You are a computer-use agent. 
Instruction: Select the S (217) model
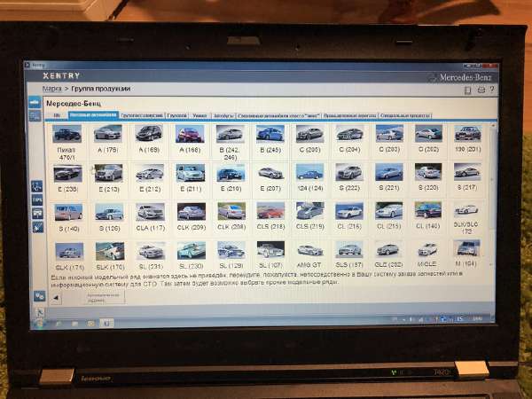coord(467,176)
